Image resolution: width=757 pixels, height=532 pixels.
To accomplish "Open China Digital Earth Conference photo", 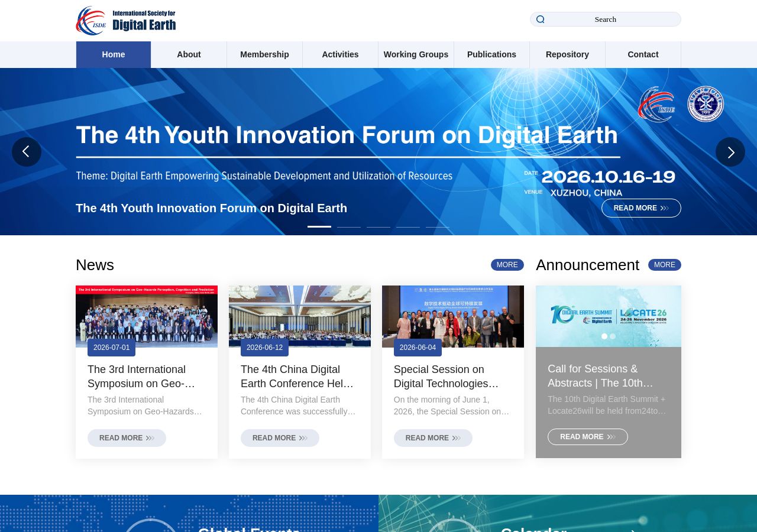I will coord(300,316).
